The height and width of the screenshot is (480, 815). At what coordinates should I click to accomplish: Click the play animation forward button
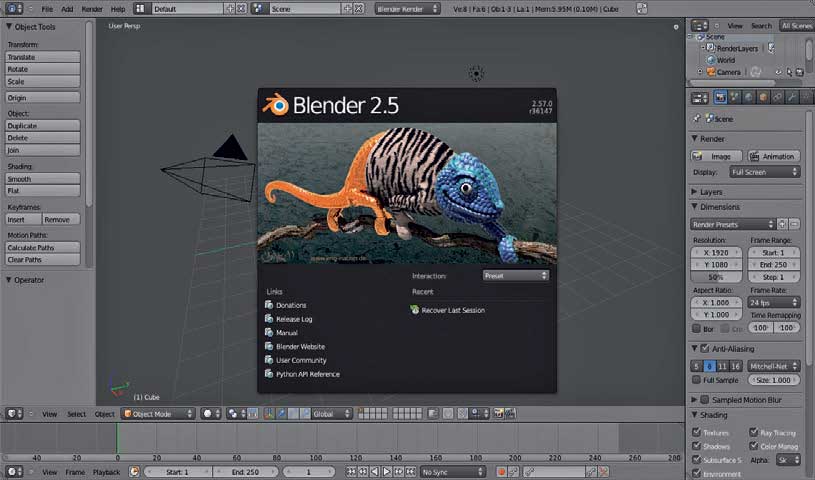387,472
